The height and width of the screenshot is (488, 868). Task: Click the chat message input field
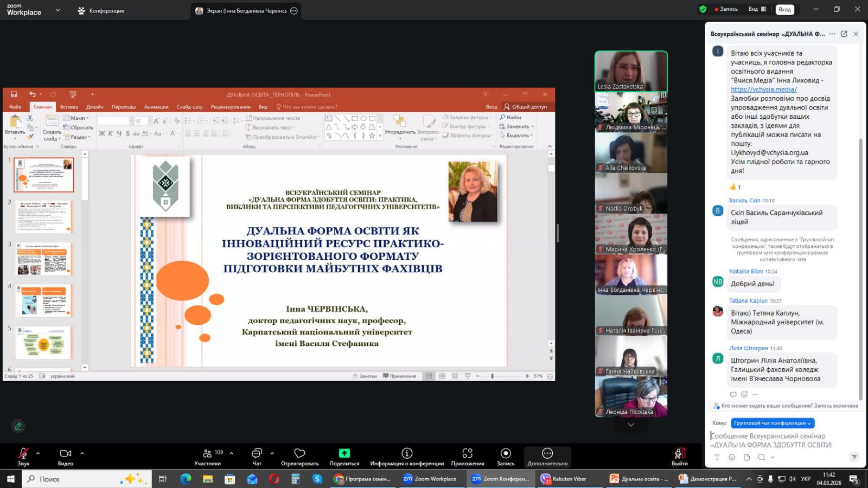click(781, 440)
